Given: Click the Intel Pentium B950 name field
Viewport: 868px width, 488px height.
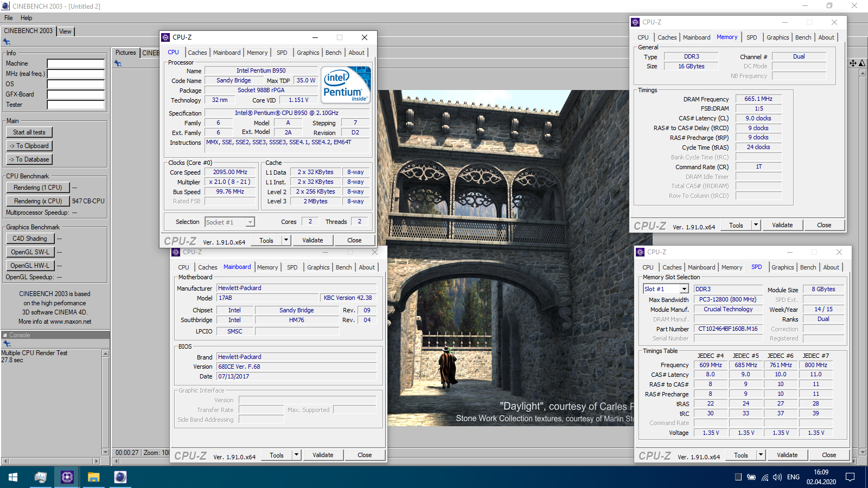Looking at the screenshot, I should coord(261,70).
